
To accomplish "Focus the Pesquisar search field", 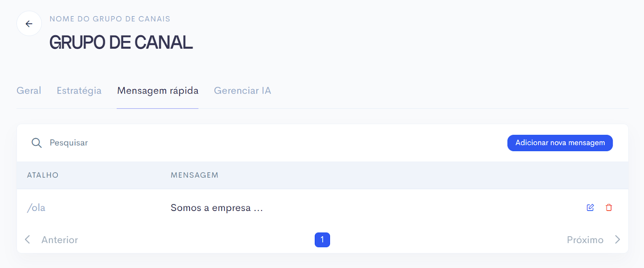I will point(266,143).
